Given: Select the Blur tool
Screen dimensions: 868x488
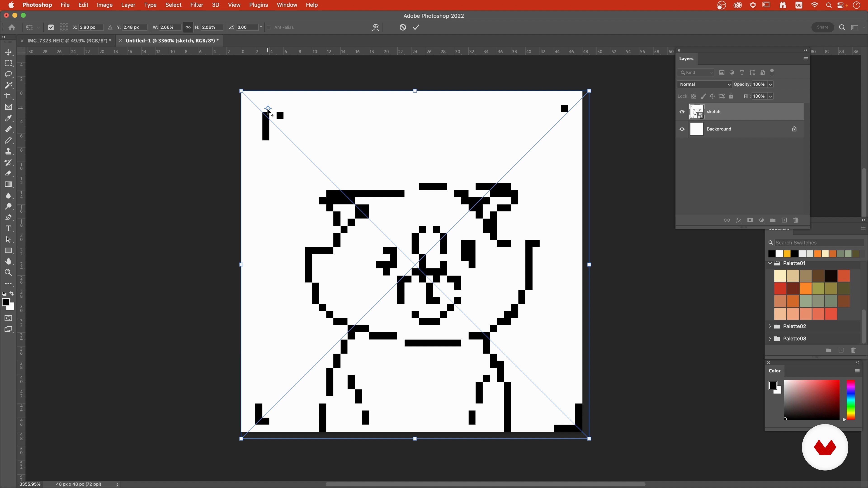Looking at the screenshot, I should tap(8, 196).
